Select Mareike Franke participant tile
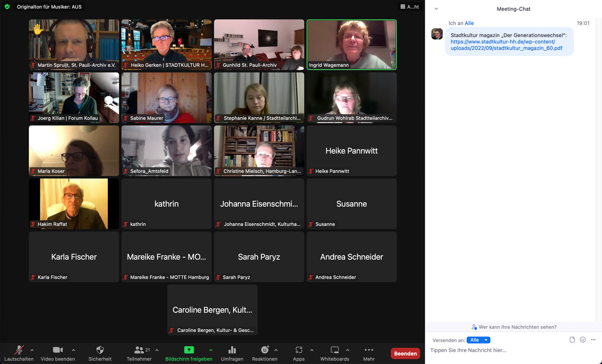The height and width of the screenshot is (364, 602). click(167, 257)
